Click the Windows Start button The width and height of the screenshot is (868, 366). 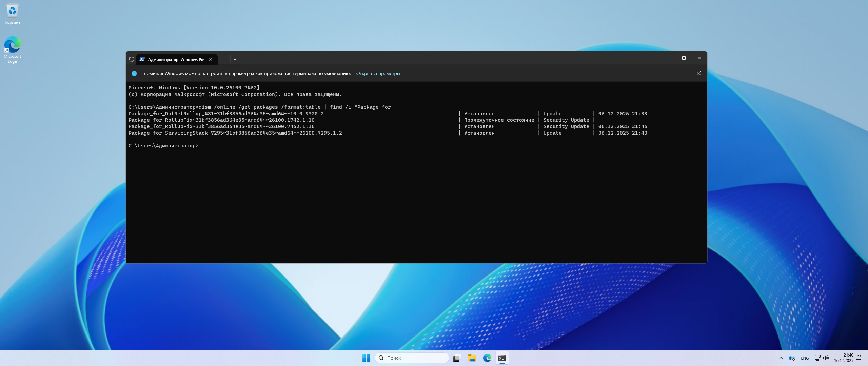[x=366, y=358]
